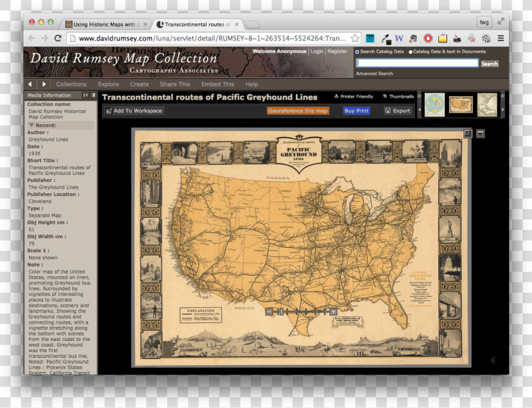Open the Advanced Search link

tap(374, 73)
